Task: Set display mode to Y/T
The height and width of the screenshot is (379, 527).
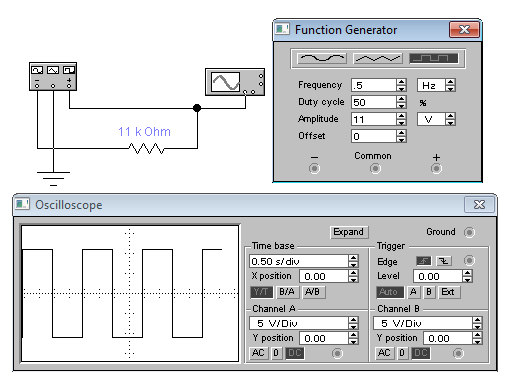Action: pos(261,292)
